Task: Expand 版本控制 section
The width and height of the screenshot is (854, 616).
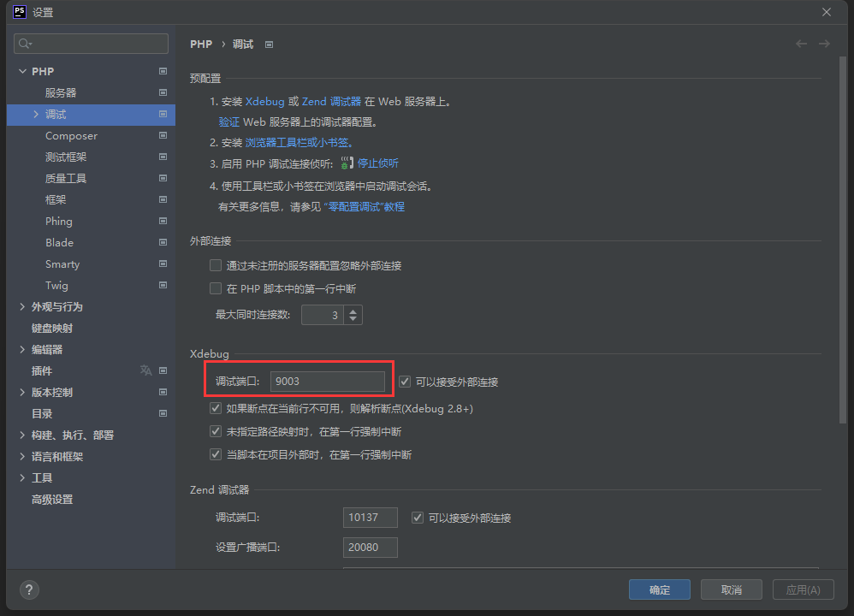Action: (x=22, y=392)
